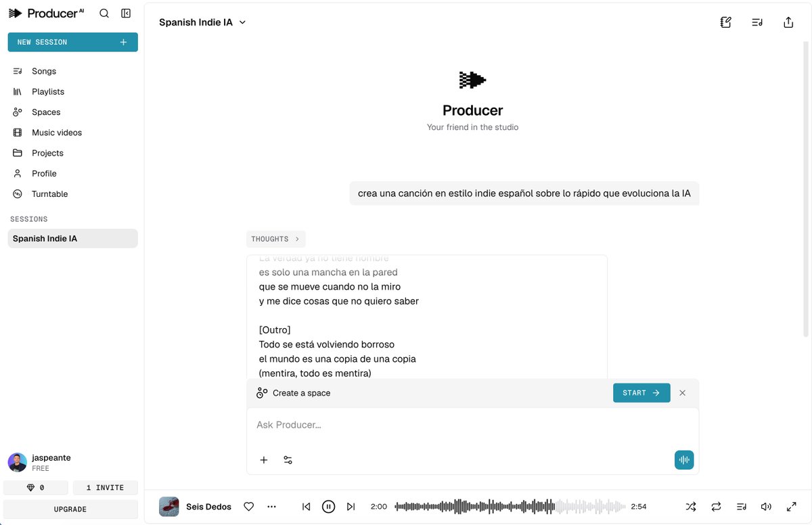Pause the playing song
This screenshot has width=812, height=525.
click(x=328, y=507)
